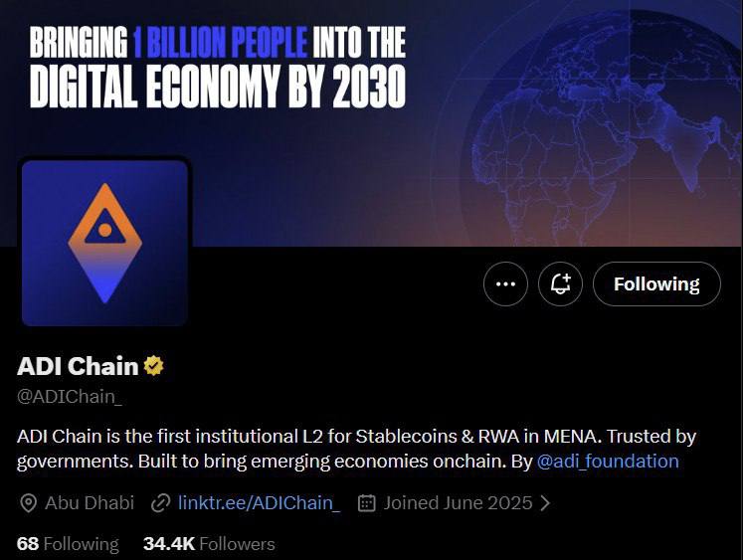Open the ADI Chain profile picture

click(104, 243)
